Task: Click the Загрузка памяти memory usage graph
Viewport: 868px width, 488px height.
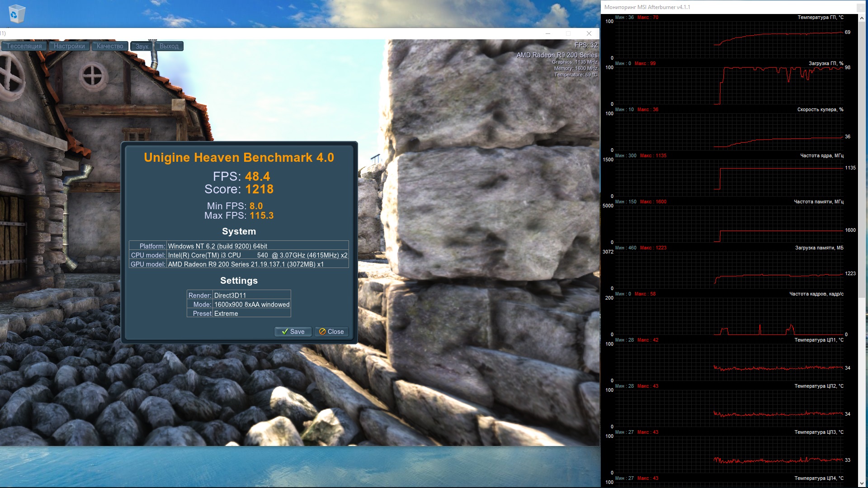Action: click(x=729, y=270)
